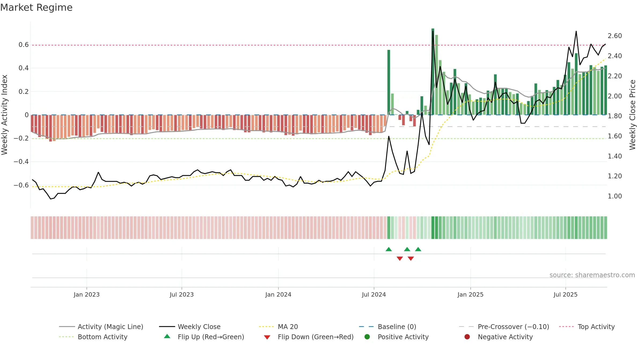Toggle the Activity (Magic Line) legend entry

[101, 327]
